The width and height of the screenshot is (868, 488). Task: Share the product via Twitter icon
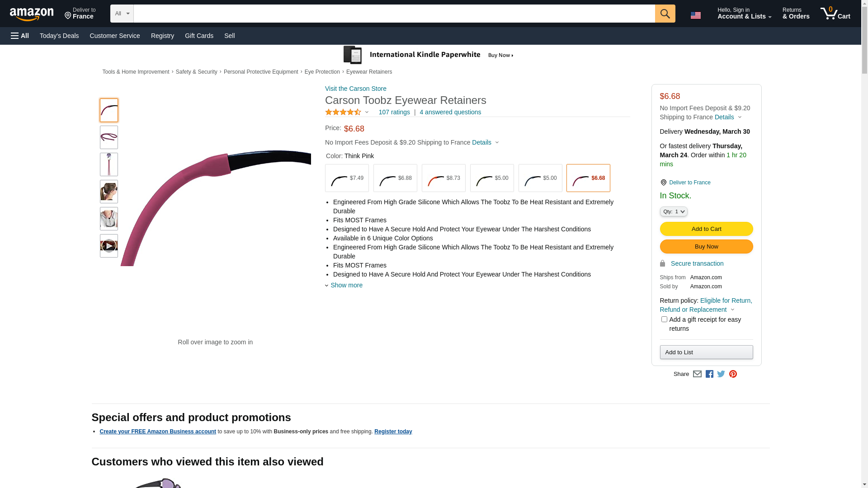coord(721,374)
